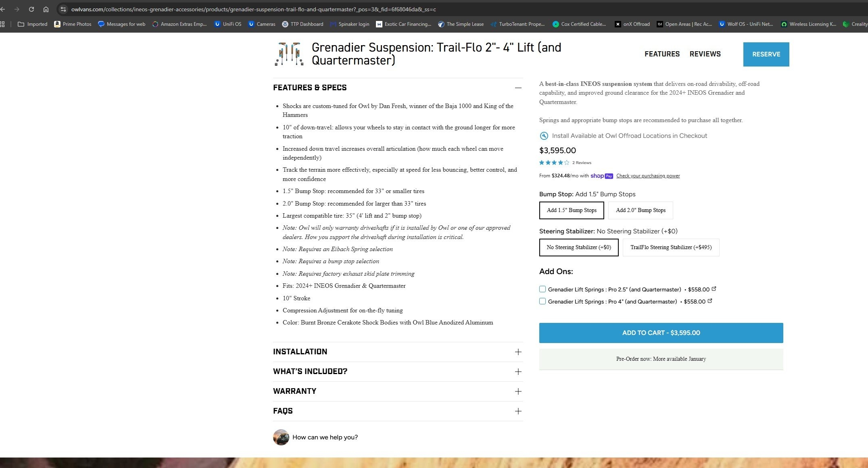
Task: Click the Install Available location icon
Action: coord(543,136)
